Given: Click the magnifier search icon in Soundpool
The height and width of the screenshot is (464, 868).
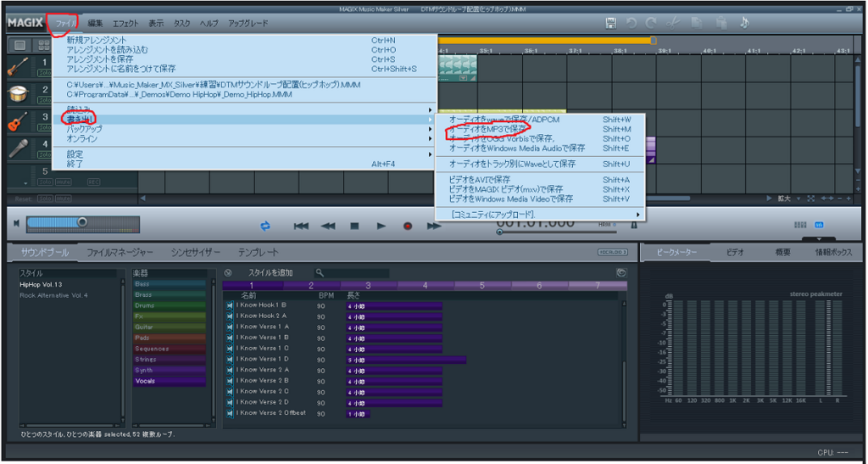Looking at the screenshot, I should coord(320,273).
